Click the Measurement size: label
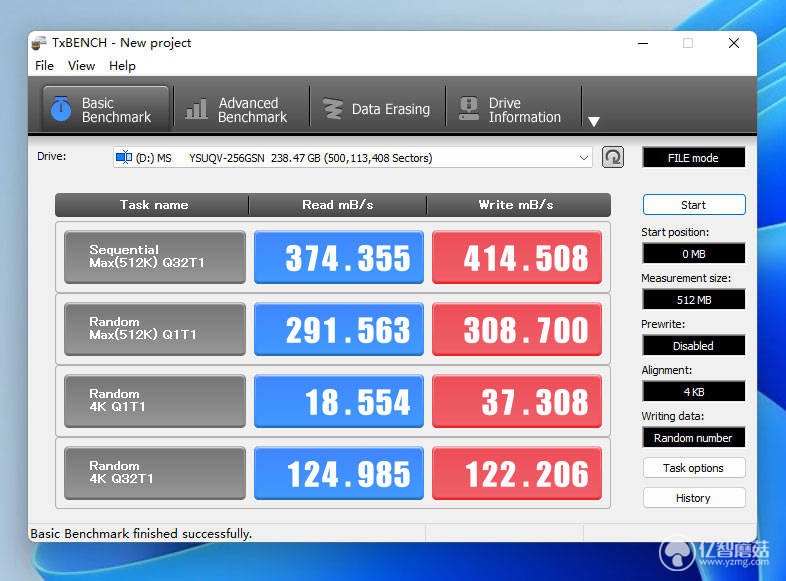 tap(686, 278)
